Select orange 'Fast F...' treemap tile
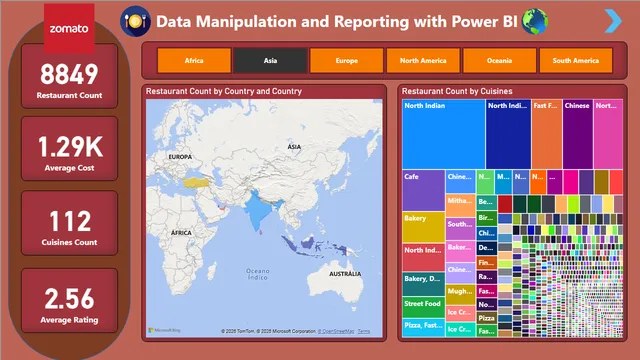This screenshot has width=640, height=360. point(547,134)
